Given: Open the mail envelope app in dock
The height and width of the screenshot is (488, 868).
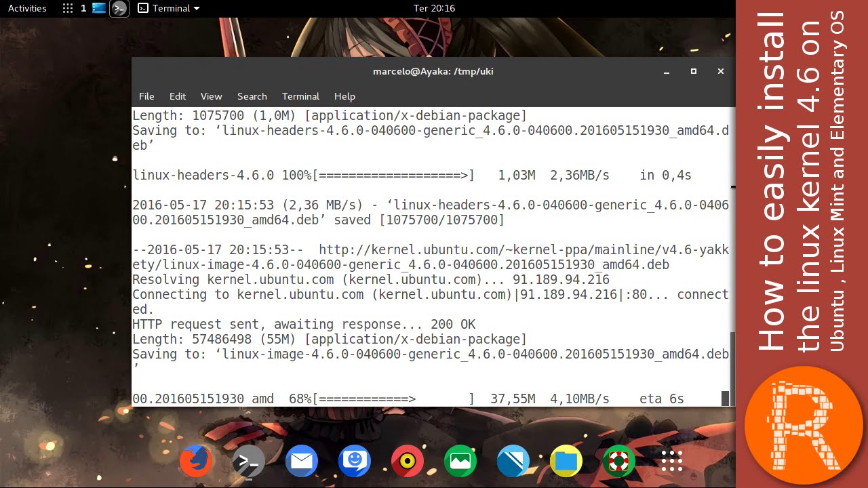Looking at the screenshot, I should coord(302,462).
